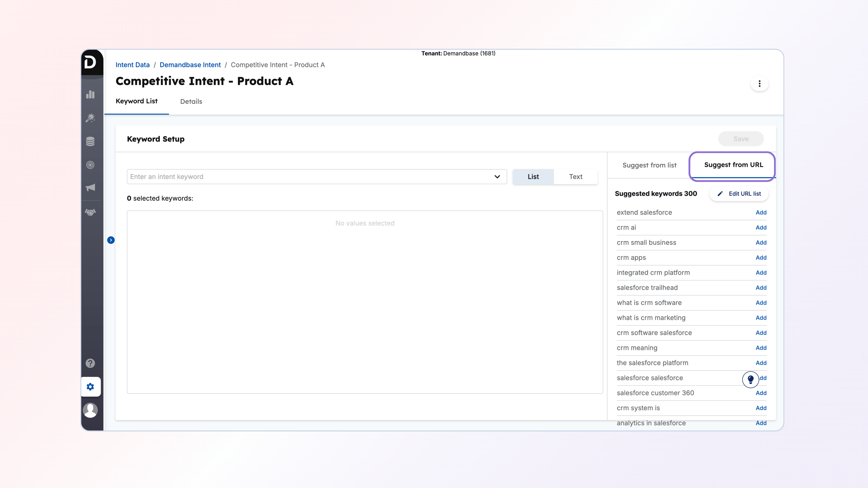Image resolution: width=868 pixels, height=488 pixels.
Task: Open the megaphone campaigns sidebar icon
Action: coord(90,188)
